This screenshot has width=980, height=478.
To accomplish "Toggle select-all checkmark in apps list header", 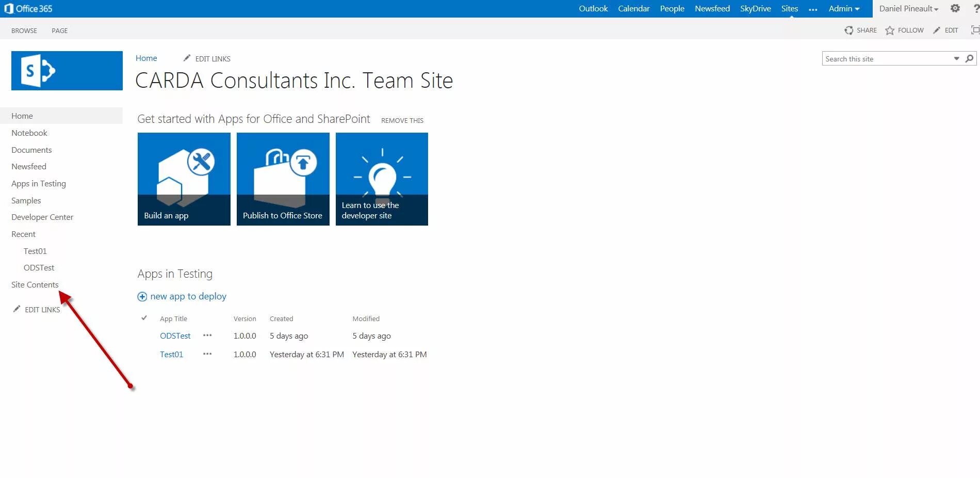I will [x=144, y=318].
